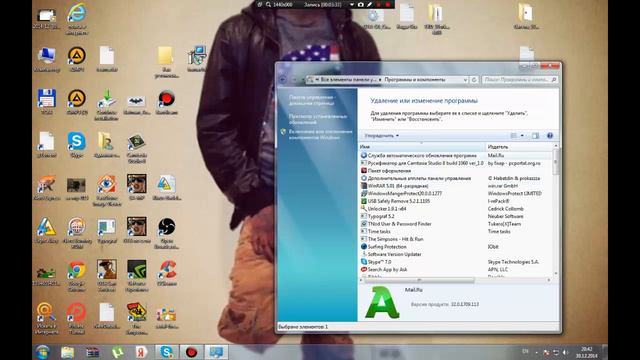The image size is (640, 360).
Task: Select 'Пакет оформления' row
Action: [x=456, y=171]
